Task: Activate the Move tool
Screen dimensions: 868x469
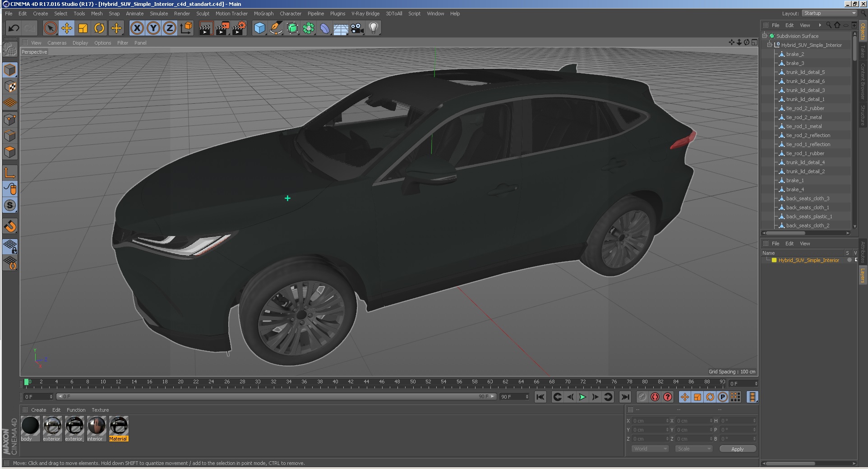Action: pyautogui.click(x=67, y=28)
